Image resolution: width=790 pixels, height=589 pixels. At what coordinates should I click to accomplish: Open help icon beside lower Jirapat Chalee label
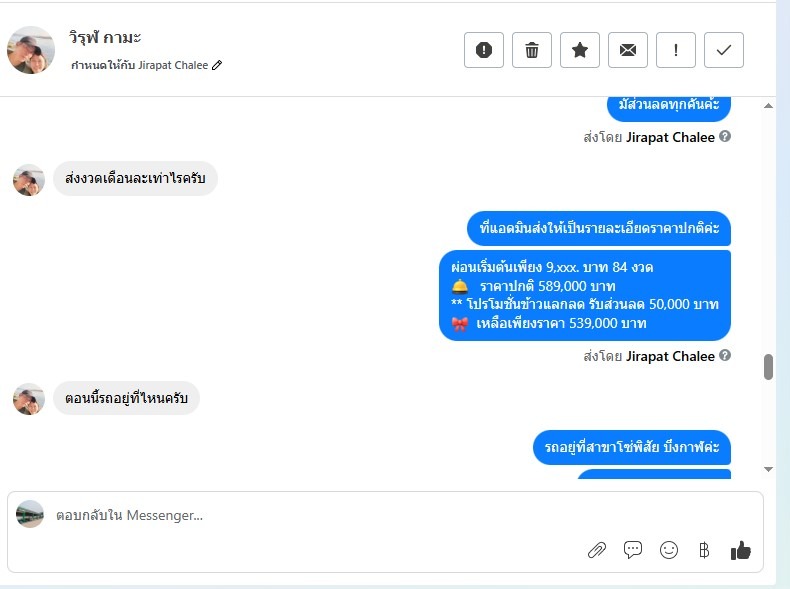[x=725, y=355]
